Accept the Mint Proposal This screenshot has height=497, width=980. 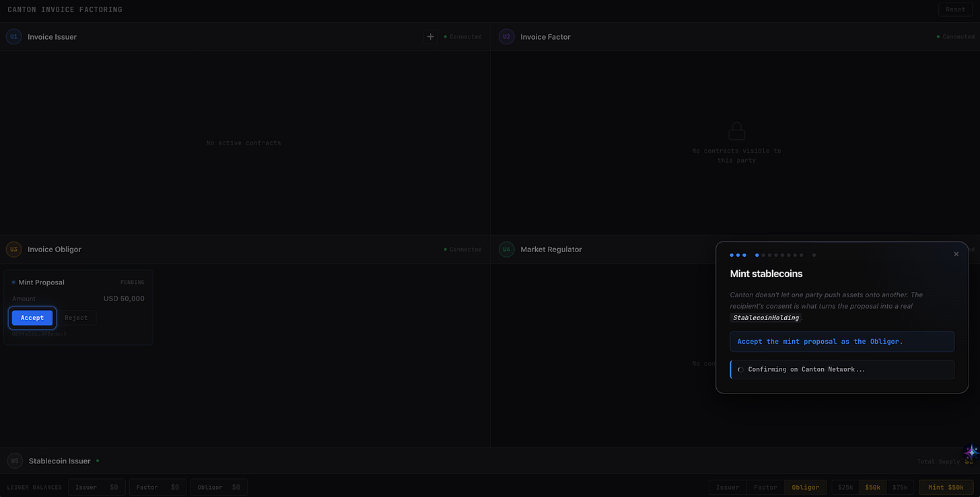point(32,318)
